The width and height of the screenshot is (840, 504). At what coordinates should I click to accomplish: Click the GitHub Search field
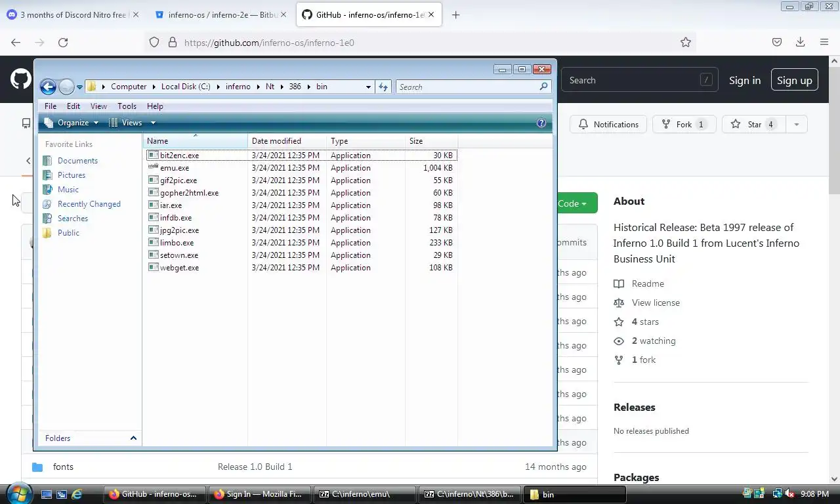(640, 80)
